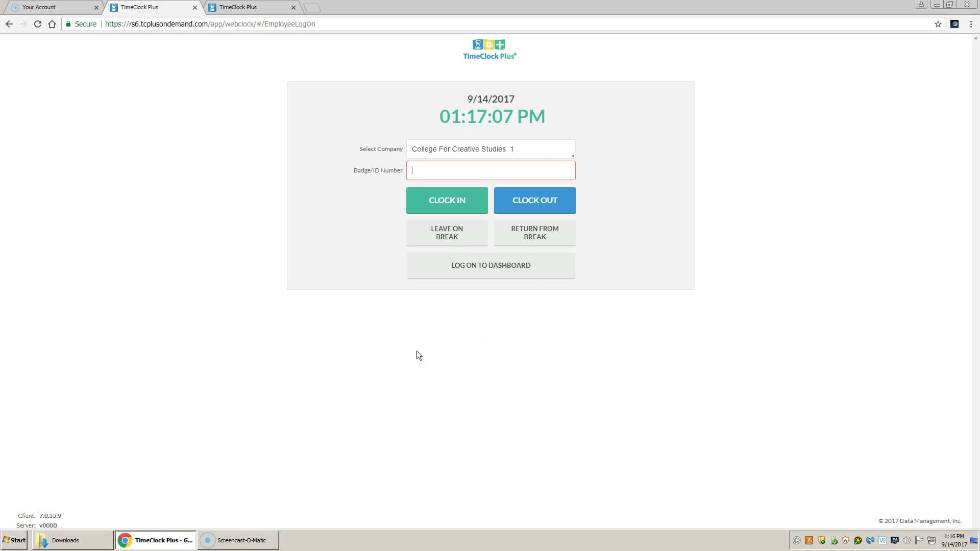
Task: Open the Chrome user profile button
Action: click(x=921, y=5)
